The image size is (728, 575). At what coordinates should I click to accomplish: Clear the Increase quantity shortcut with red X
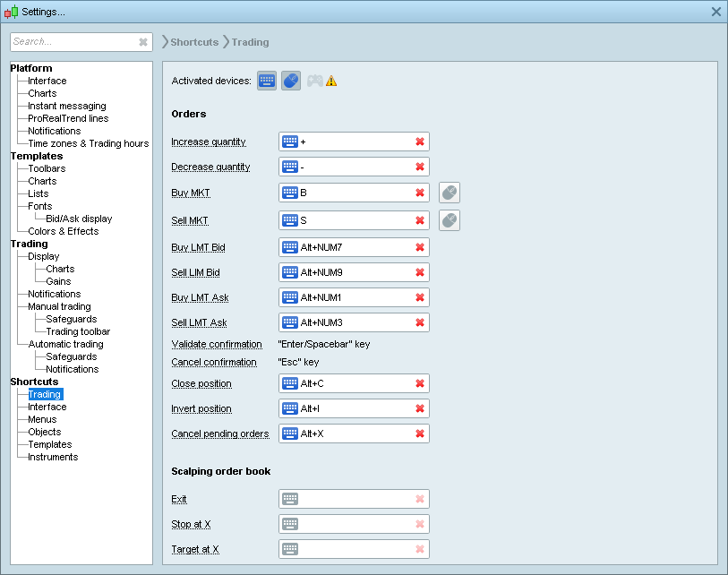[419, 142]
